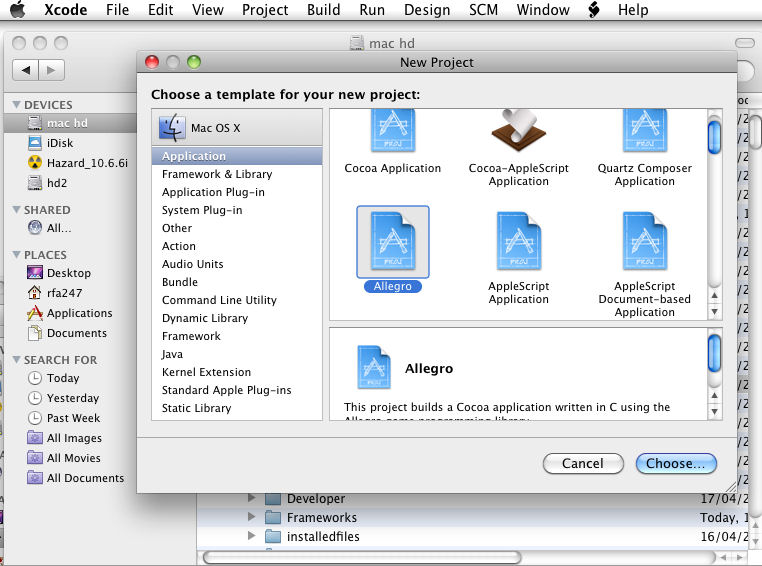Viewport: 762px width, 566px height.
Task: Click Finder window horizontal scrollbar
Action: pos(362,557)
